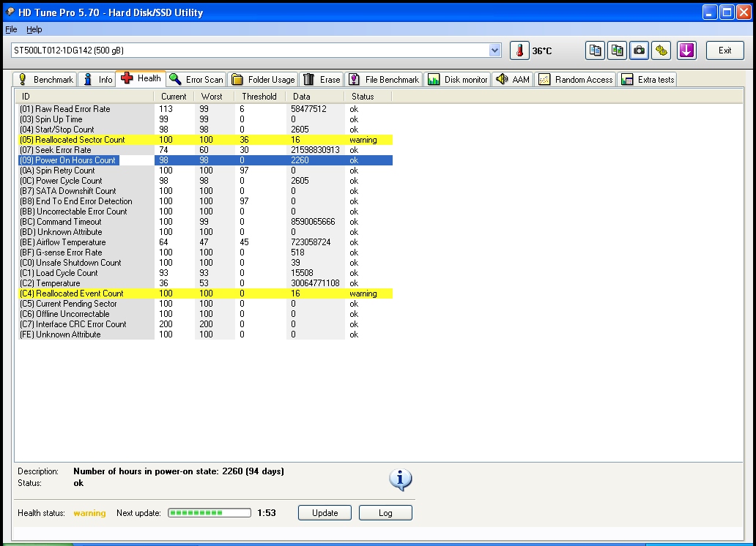The height and width of the screenshot is (546, 756).
Task: Click the 21598830913 Seek Error data value
Action: tap(315, 150)
